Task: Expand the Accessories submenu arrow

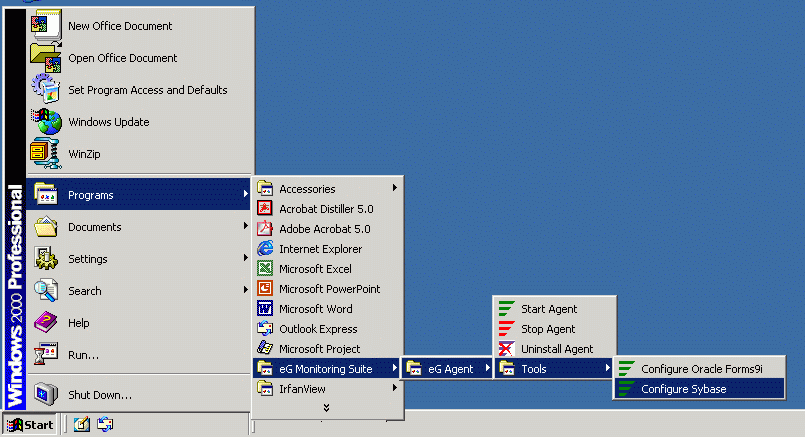Action: [x=394, y=188]
